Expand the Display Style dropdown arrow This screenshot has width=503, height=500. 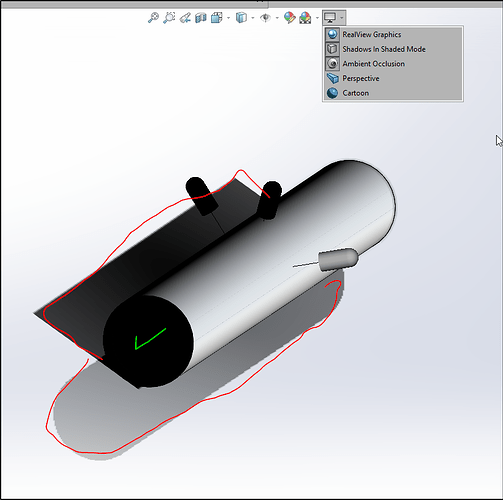click(x=253, y=18)
